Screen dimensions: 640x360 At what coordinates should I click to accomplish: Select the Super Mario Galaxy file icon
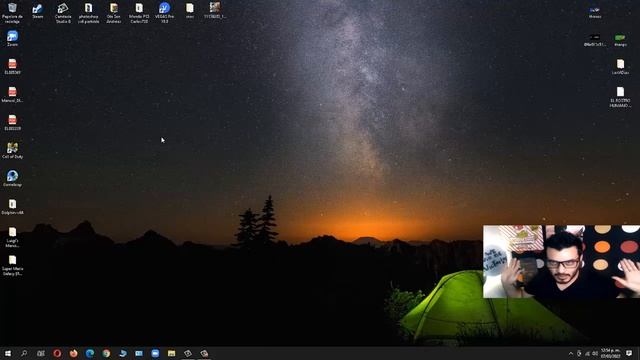pyautogui.click(x=12, y=265)
